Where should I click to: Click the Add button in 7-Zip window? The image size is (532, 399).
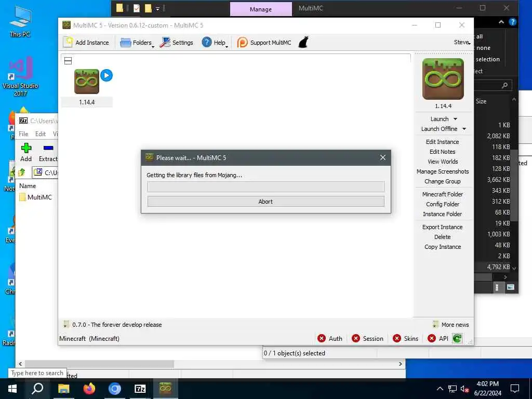click(x=26, y=152)
